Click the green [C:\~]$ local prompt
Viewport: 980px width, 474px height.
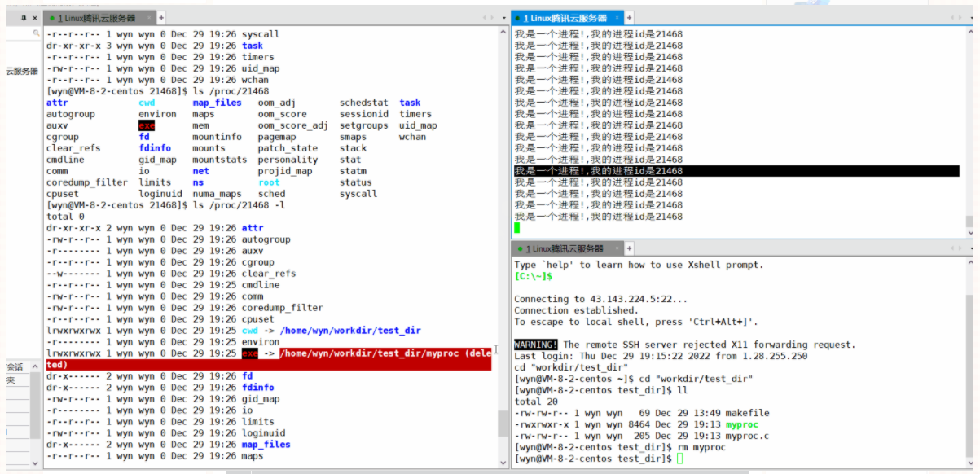[534, 276]
